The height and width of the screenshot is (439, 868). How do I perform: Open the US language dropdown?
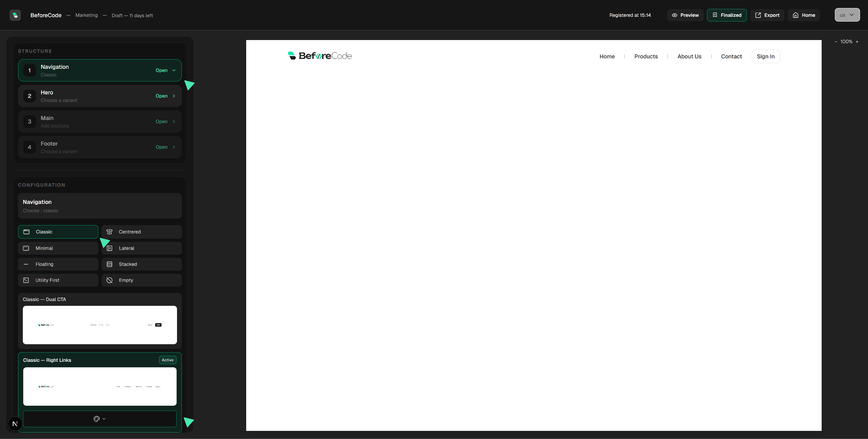click(847, 15)
